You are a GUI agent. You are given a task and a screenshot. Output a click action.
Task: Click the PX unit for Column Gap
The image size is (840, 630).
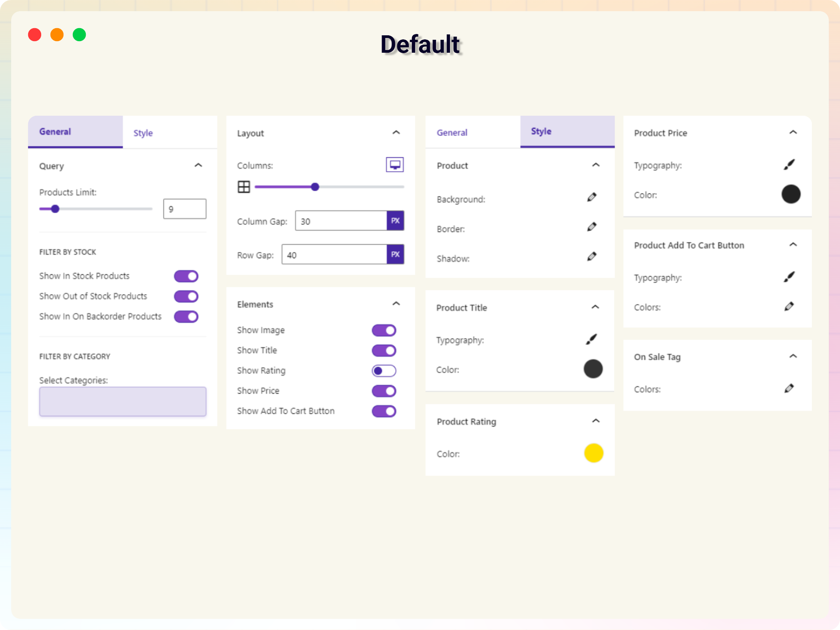point(395,221)
